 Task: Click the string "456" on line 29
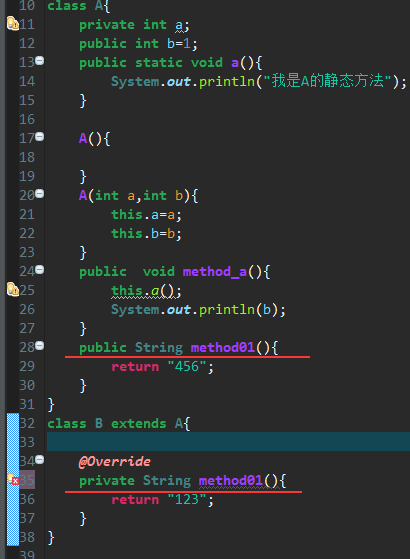187,366
